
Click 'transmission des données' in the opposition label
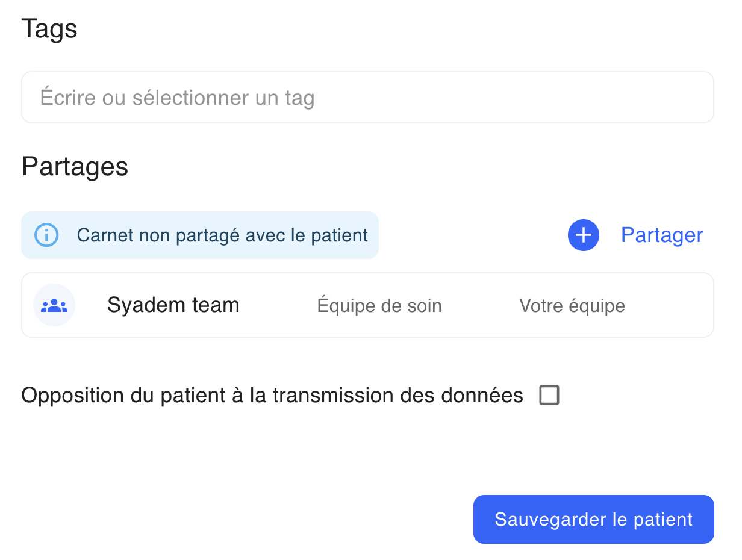[398, 396]
